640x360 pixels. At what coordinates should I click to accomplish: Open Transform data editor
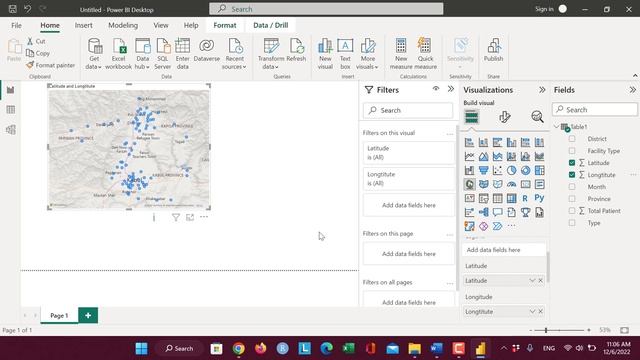271,54
